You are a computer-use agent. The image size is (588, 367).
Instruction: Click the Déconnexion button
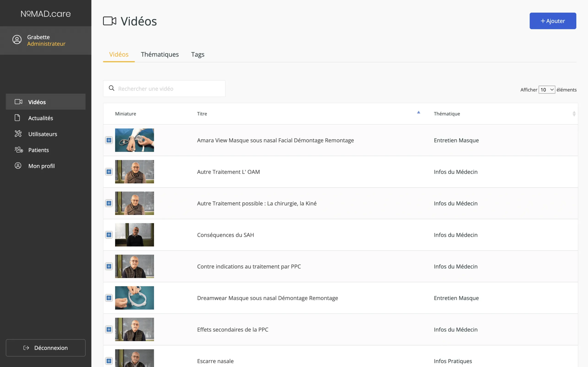coord(45,348)
